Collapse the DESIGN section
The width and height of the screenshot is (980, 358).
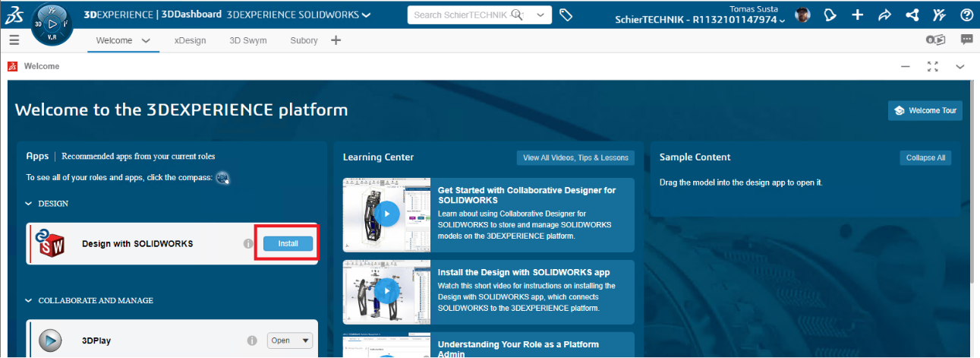[29, 204]
